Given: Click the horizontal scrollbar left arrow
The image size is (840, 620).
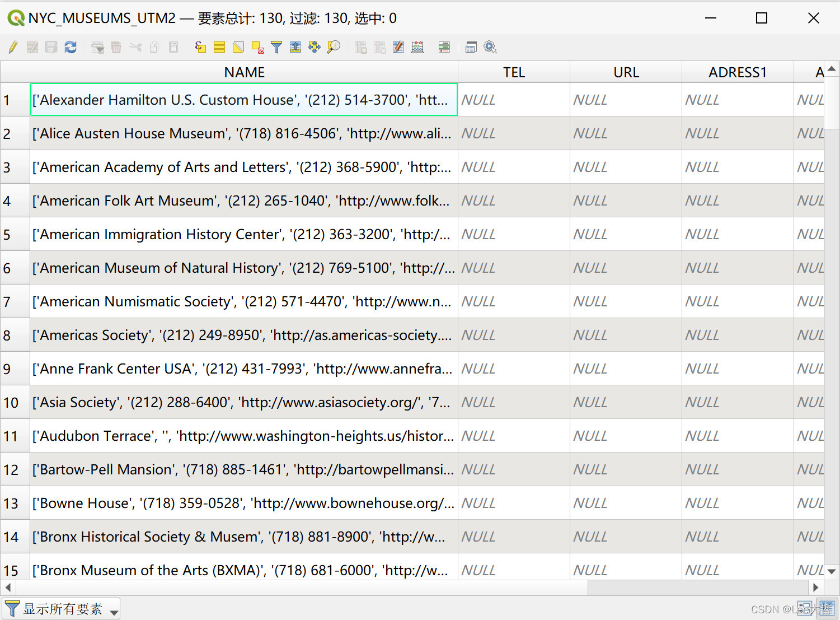Looking at the screenshot, I should point(8,588).
